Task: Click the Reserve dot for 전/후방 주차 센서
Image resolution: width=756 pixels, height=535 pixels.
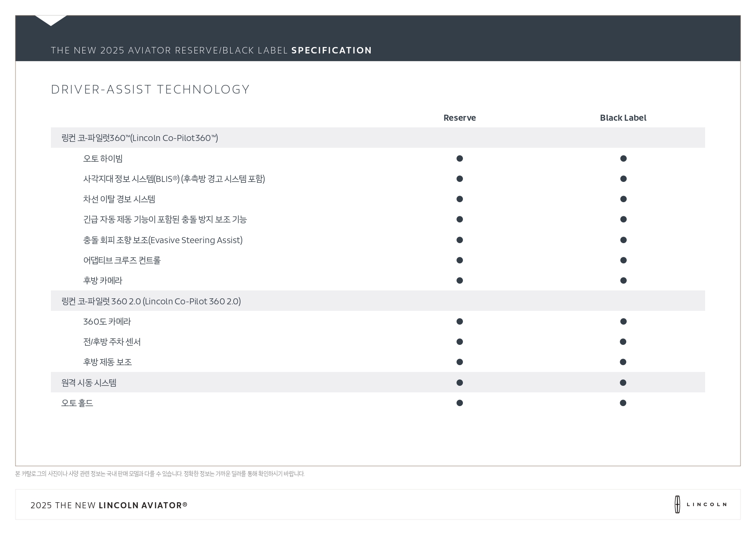Action: click(x=459, y=342)
